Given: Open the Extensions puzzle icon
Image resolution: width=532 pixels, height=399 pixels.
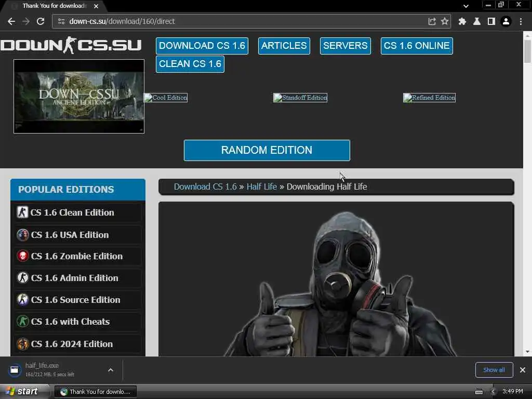Looking at the screenshot, I should (x=462, y=21).
